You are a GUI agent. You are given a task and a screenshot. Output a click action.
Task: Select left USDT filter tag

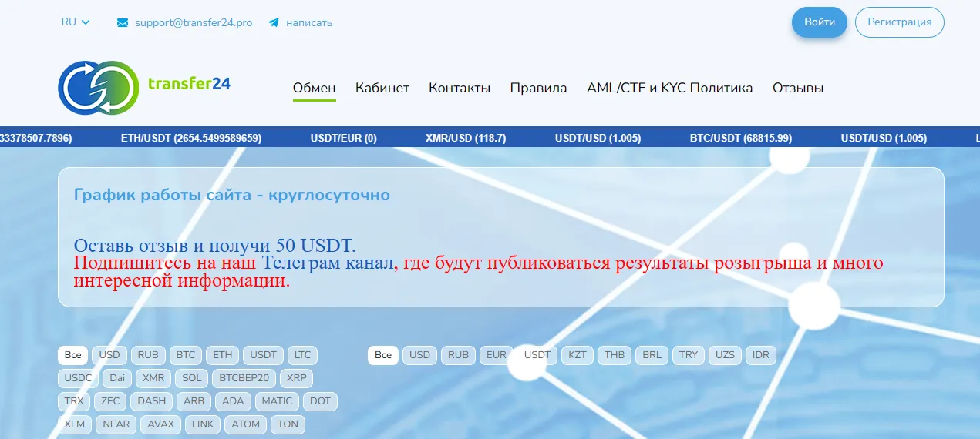click(x=264, y=355)
